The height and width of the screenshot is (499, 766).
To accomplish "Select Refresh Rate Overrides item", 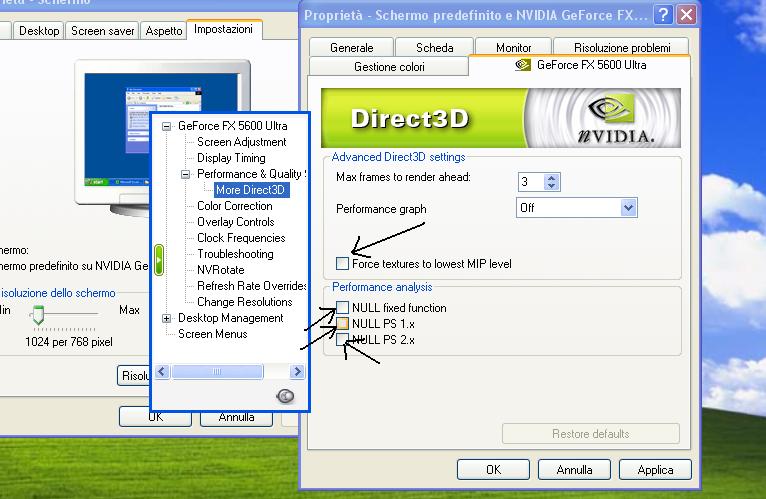I will pyautogui.click(x=251, y=286).
